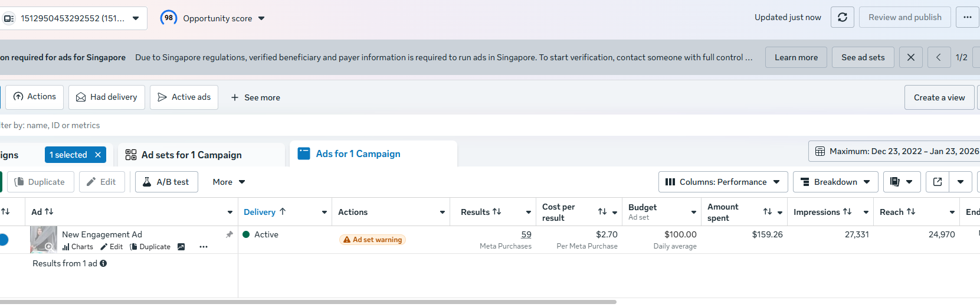Switch to Ad sets for 1 Campaign tab

tap(191, 155)
